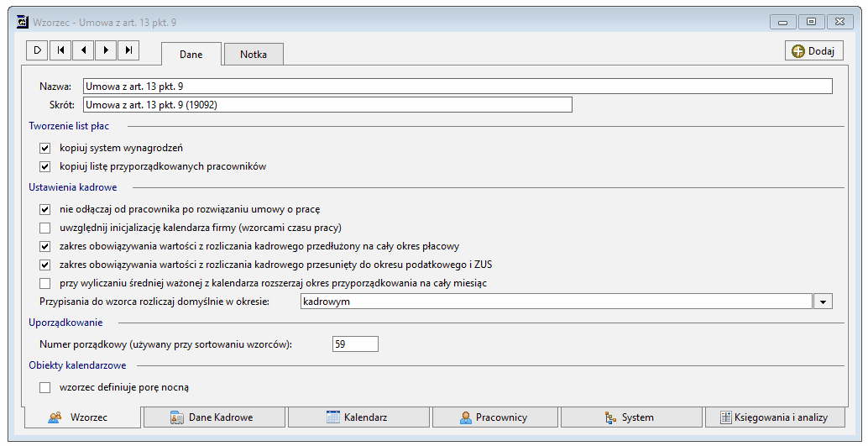868x446 pixels.
Task: Open the Dane Kadrowe tab
Action: [214, 417]
